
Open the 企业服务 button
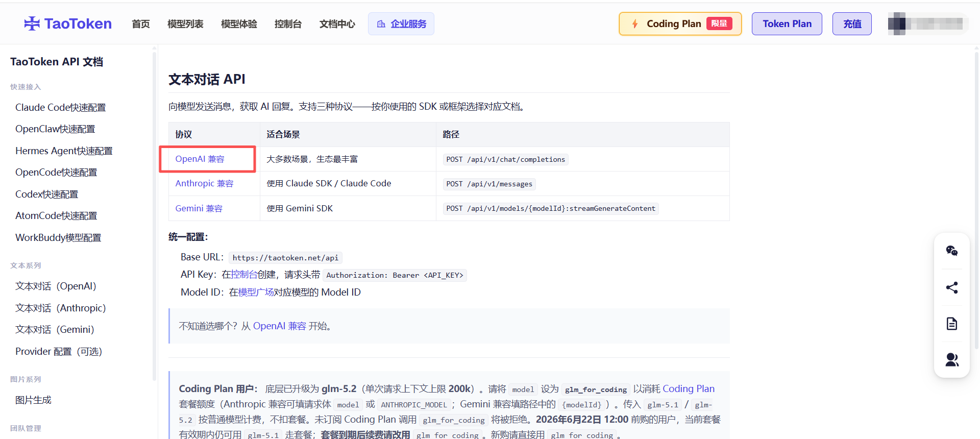[x=401, y=24]
